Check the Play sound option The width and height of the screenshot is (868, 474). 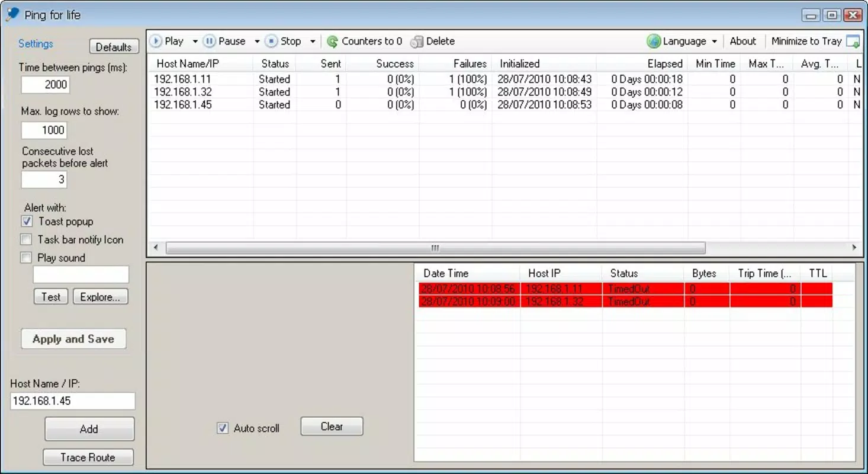pyautogui.click(x=26, y=258)
